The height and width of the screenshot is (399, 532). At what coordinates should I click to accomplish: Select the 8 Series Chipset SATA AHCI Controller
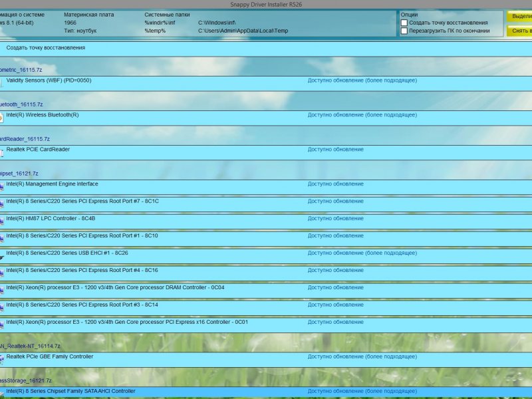click(266, 392)
